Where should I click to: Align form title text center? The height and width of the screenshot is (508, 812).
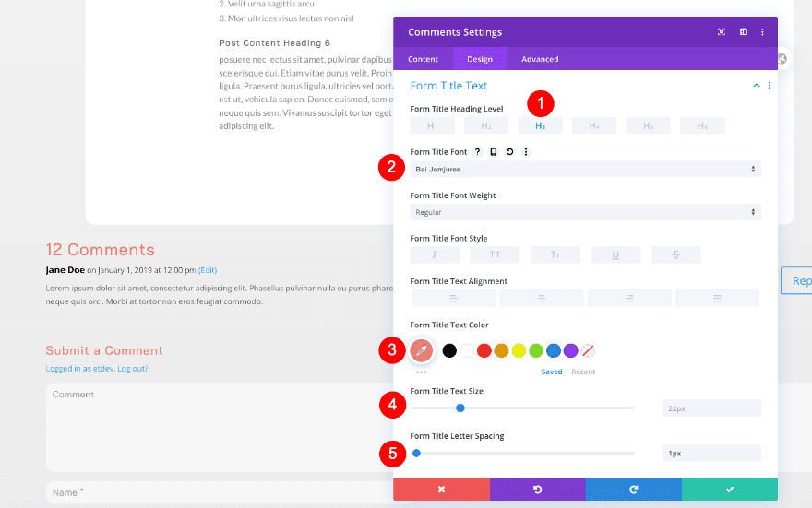[542, 299]
